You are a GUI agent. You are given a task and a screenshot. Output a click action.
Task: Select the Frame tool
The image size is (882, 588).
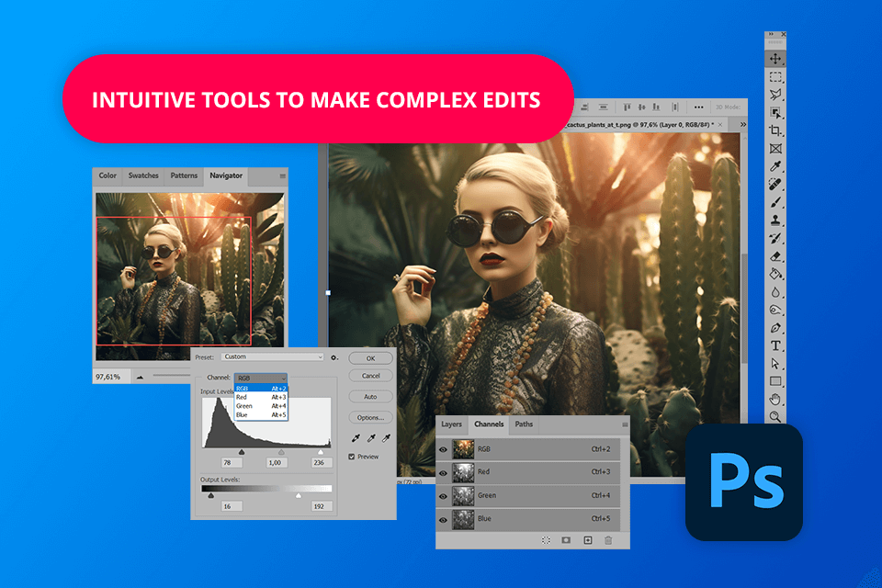pos(775,149)
